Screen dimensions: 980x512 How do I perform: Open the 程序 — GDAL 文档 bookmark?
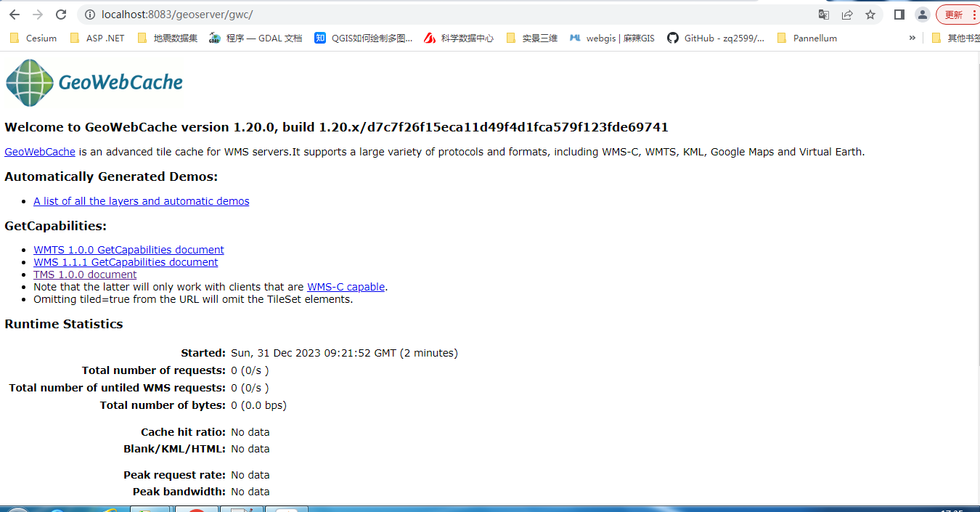pyautogui.click(x=256, y=38)
